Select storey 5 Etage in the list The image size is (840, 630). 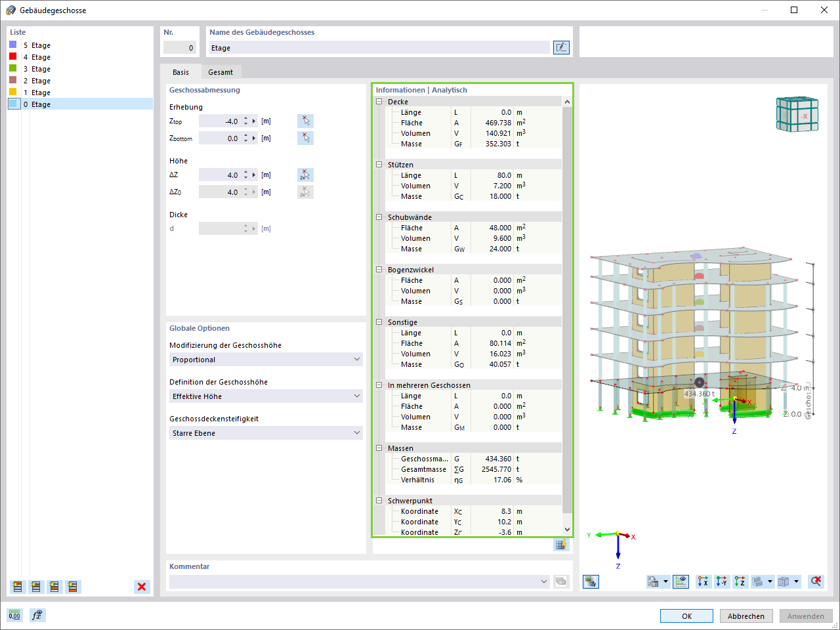click(x=80, y=45)
